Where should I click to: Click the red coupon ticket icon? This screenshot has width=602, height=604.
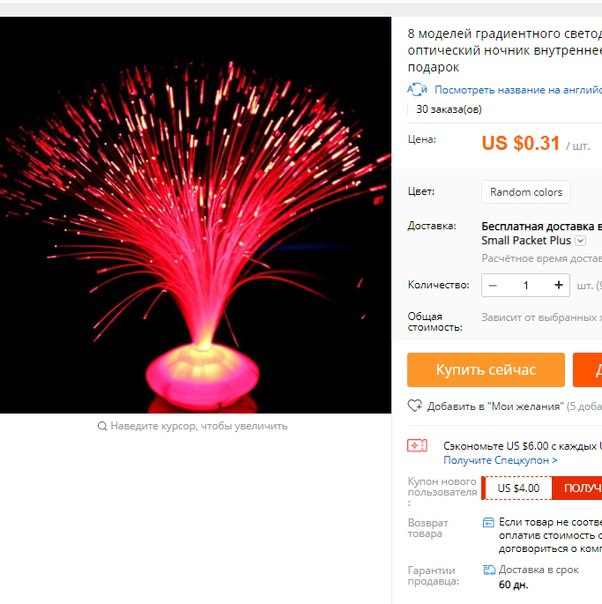(417, 446)
